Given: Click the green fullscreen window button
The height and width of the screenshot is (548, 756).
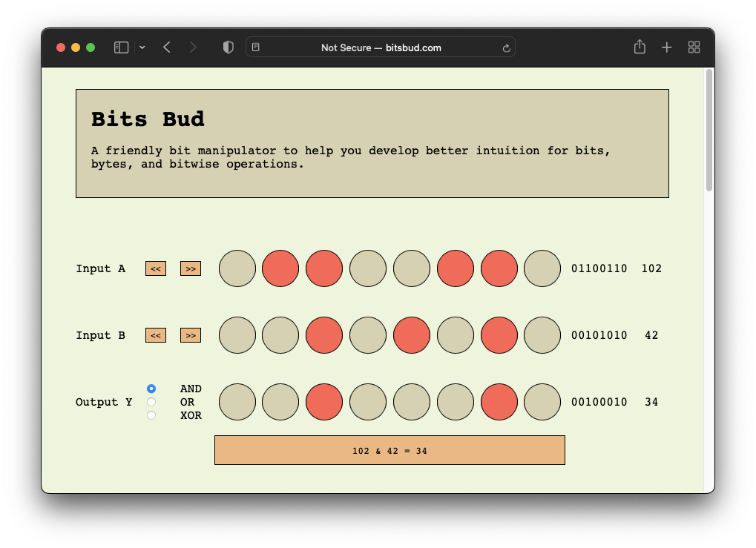Looking at the screenshot, I should (x=91, y=47).
